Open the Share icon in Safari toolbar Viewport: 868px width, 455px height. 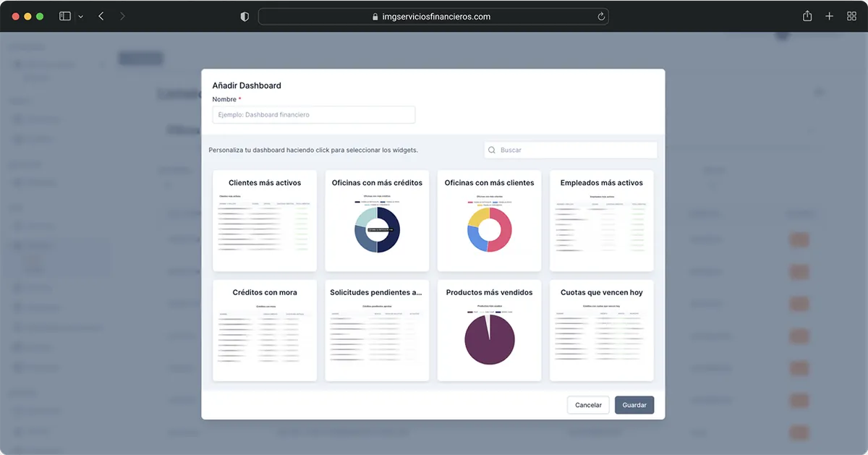[x=807, y=16]
